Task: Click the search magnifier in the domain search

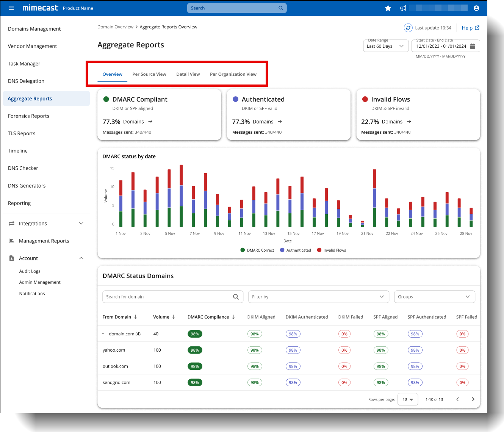Action: pos(236,297)
